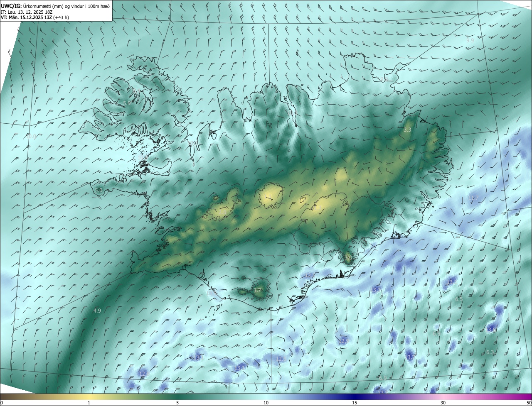Click the '1' label on the color scale
532x406 pixels.
coord(89,403)
